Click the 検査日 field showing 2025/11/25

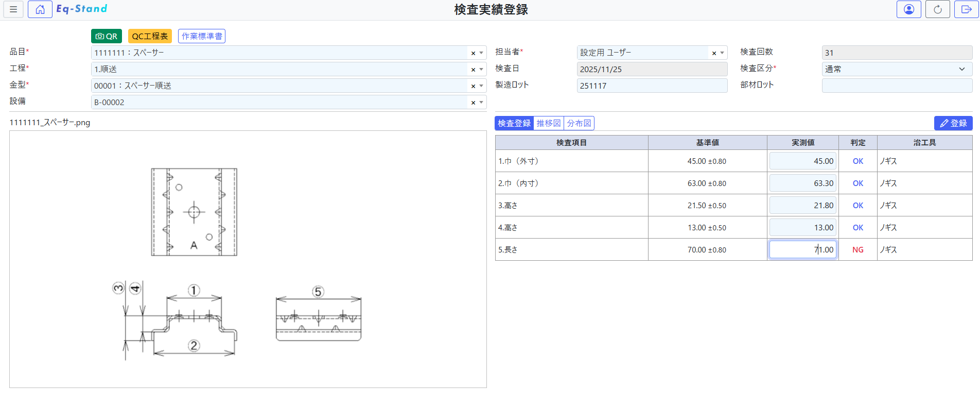tap(652, 69)
